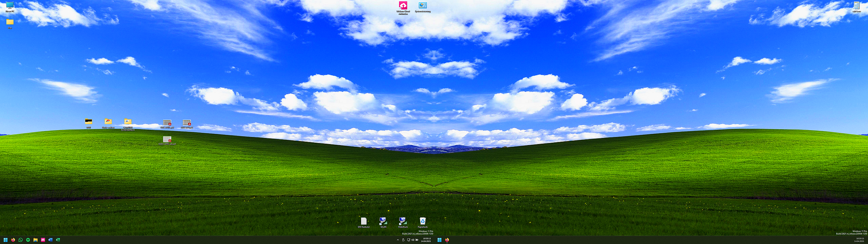Click the Start button beside the left Firefox icon
The height and width of the screenshot is (244, 868).
point(5,240)
